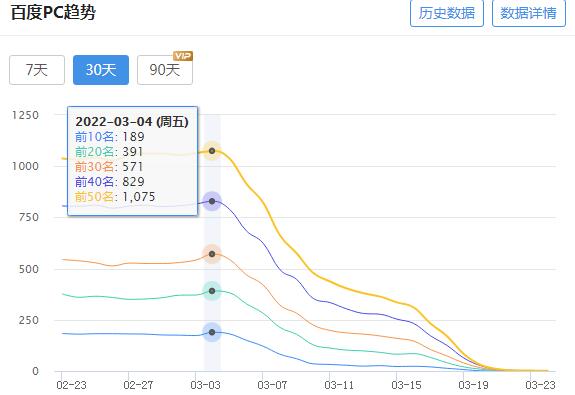This screenshot has width=575, height=395.
Task: Click the 02-27 x-axis date label
Action: [x=138, y=385]
